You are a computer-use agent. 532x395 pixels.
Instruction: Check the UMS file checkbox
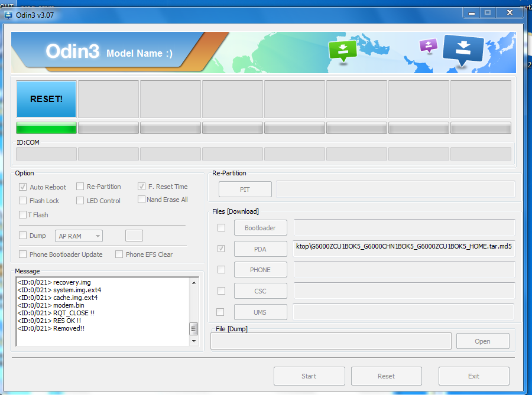pyautogui.click(x=220, y=312)
